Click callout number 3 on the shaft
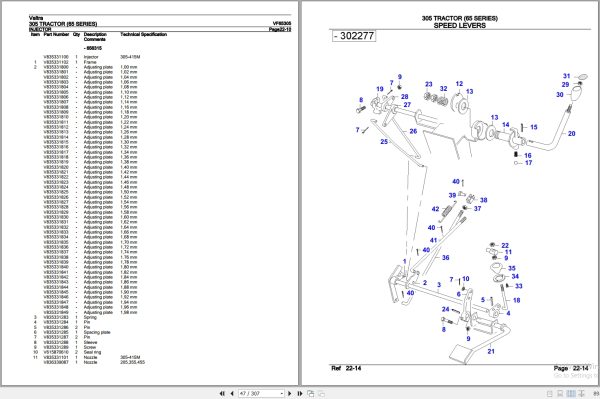600x399 pixels. tap(439, 285)
